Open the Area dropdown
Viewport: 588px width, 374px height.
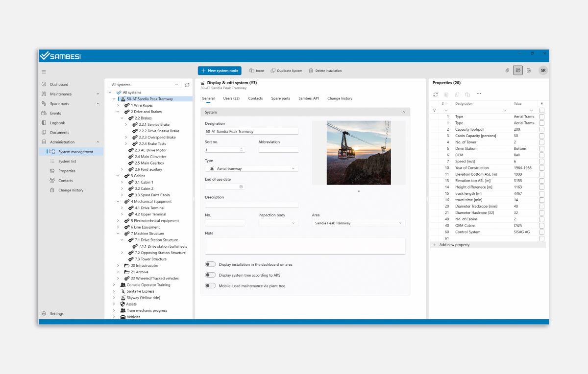[358, 223]
